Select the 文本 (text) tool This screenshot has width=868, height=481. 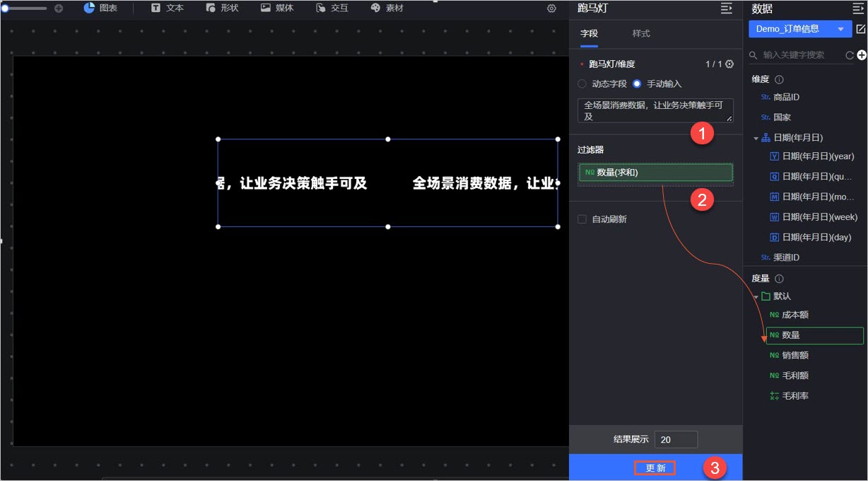(x=168, y=9)
